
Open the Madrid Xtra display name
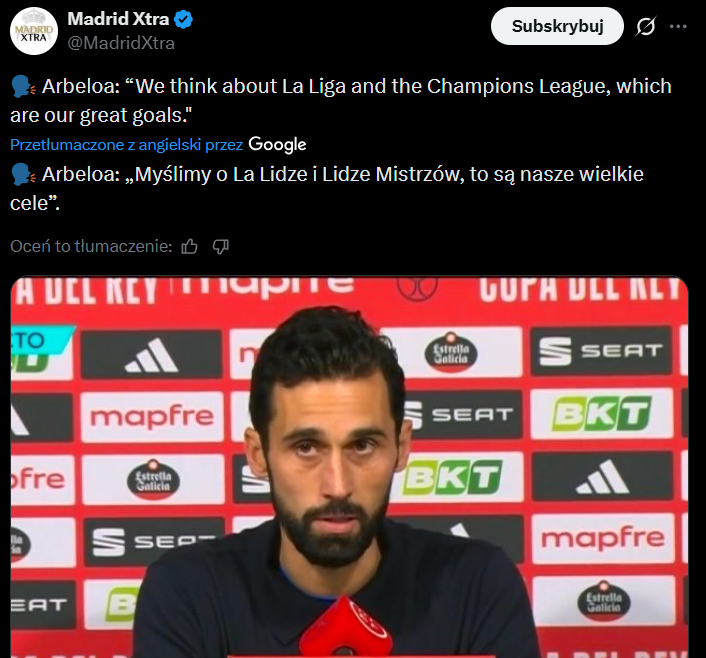click(118, 19)
